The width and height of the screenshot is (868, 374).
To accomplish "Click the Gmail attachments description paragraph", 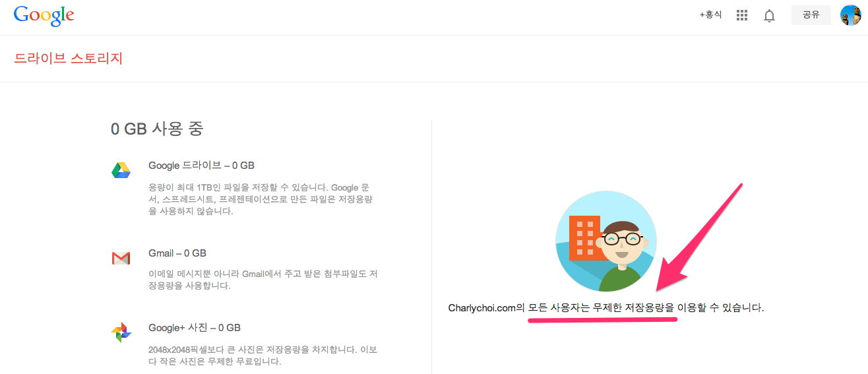I will click(263, 280).
